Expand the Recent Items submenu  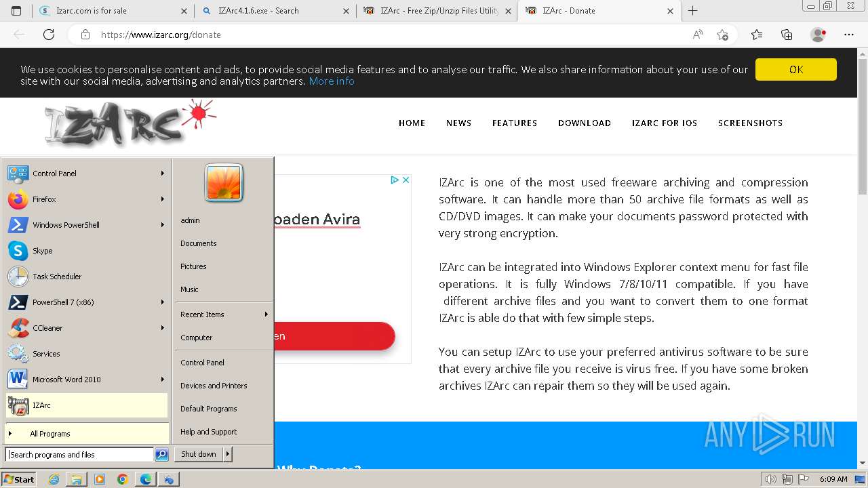[224, 314]
